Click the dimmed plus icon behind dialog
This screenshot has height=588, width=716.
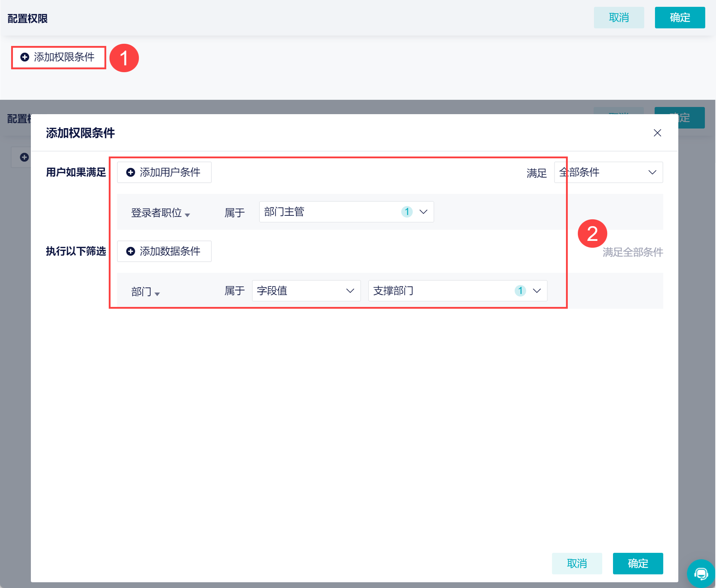point(24,157)
